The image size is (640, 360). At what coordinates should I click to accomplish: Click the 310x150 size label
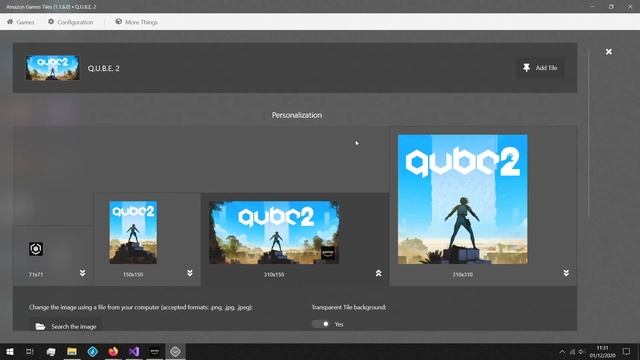[274, 275]
